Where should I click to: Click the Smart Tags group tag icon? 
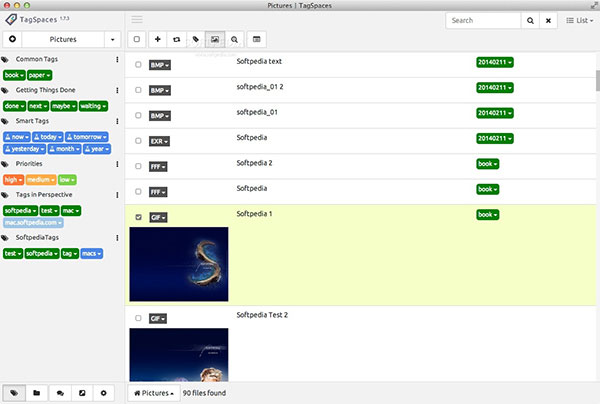tap(5, 121)
